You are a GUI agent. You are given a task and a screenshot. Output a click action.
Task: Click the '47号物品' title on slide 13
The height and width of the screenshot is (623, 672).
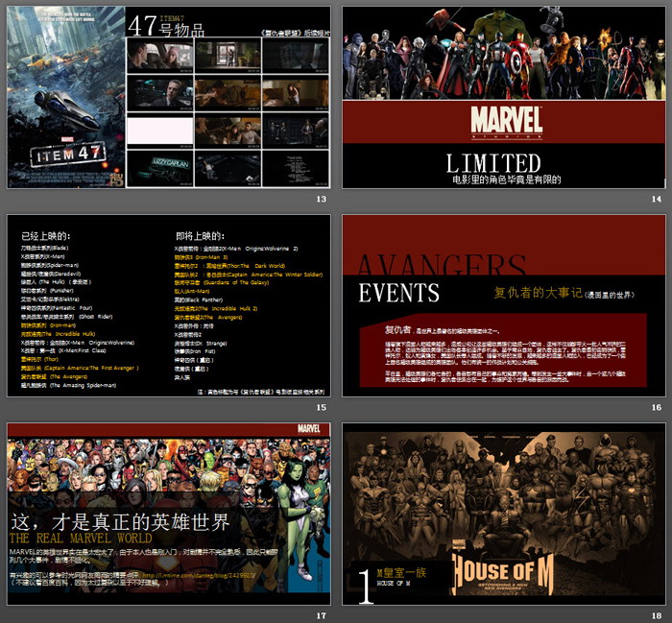click(166, 26)
